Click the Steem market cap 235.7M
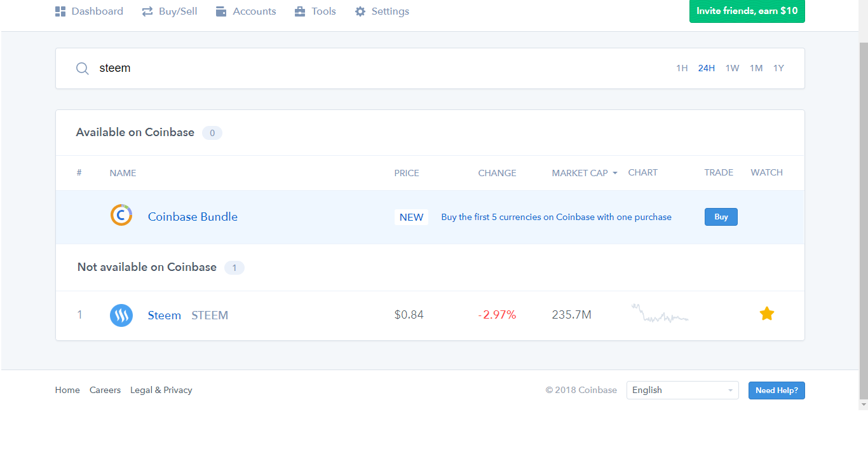This screenshot has height=463, width=868. point(572,315)
